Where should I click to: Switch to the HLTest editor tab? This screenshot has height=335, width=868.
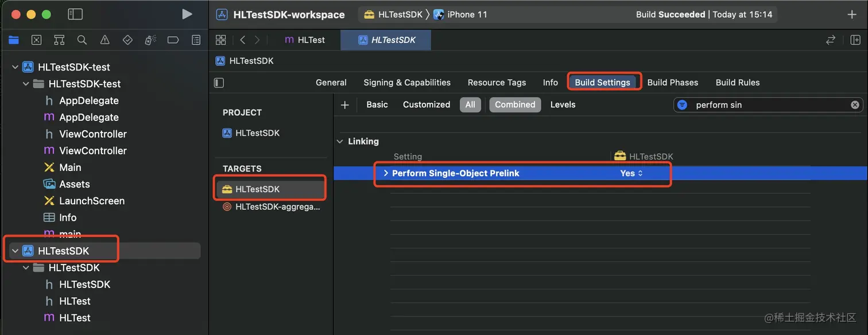305,40
